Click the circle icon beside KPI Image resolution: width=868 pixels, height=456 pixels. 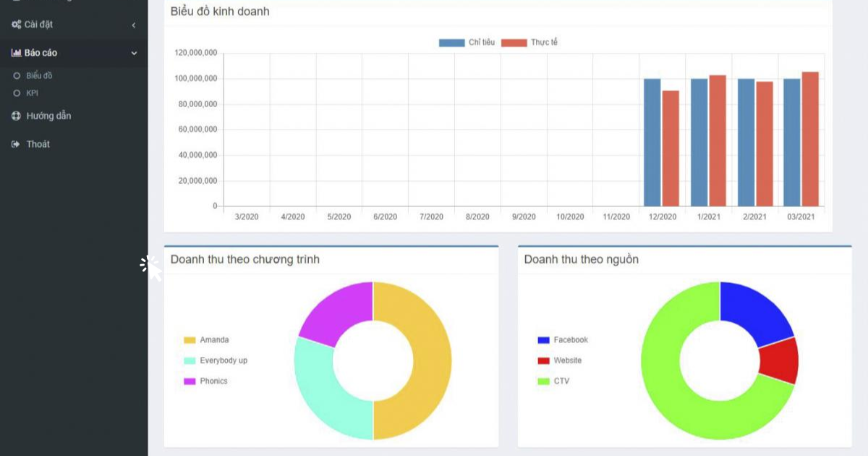(x=17, y=93)
